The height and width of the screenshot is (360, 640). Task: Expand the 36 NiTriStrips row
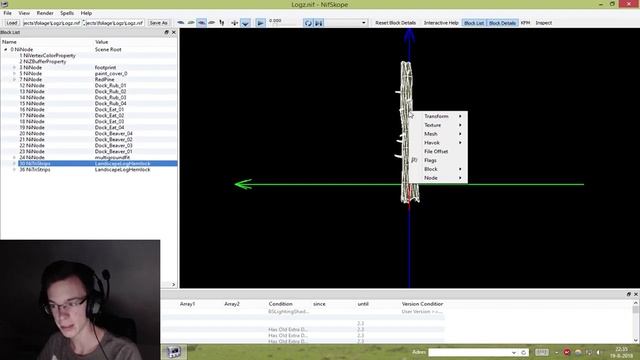coord(14,169)
